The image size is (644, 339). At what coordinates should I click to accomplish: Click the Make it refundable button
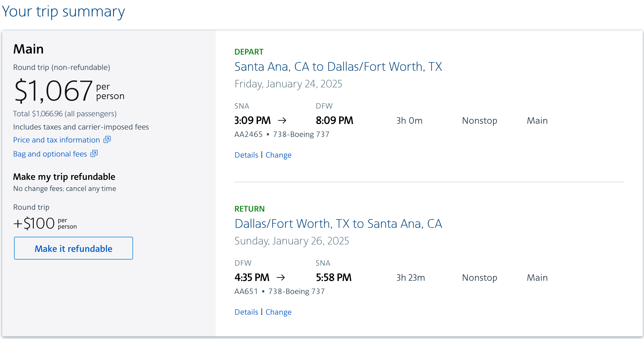tap(73, 248)
